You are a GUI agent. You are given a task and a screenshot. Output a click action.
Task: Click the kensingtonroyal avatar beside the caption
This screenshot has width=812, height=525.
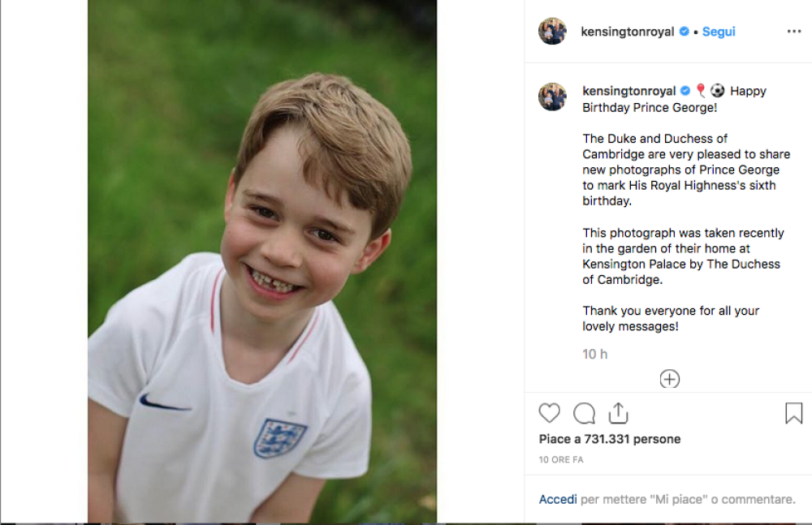click(552, 97)
